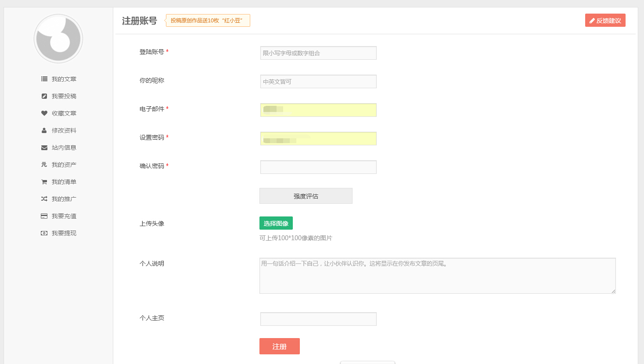Click the cash icon beside 我要提现
The height and width of the screenshot is (364, 644).
[x=44, y=233]
